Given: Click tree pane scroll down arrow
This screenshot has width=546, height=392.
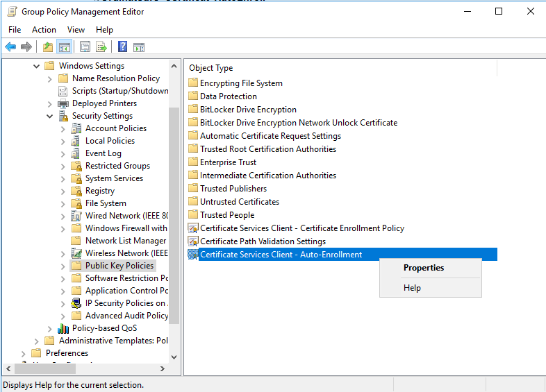Looking at the screenshot, I should 174,357.
